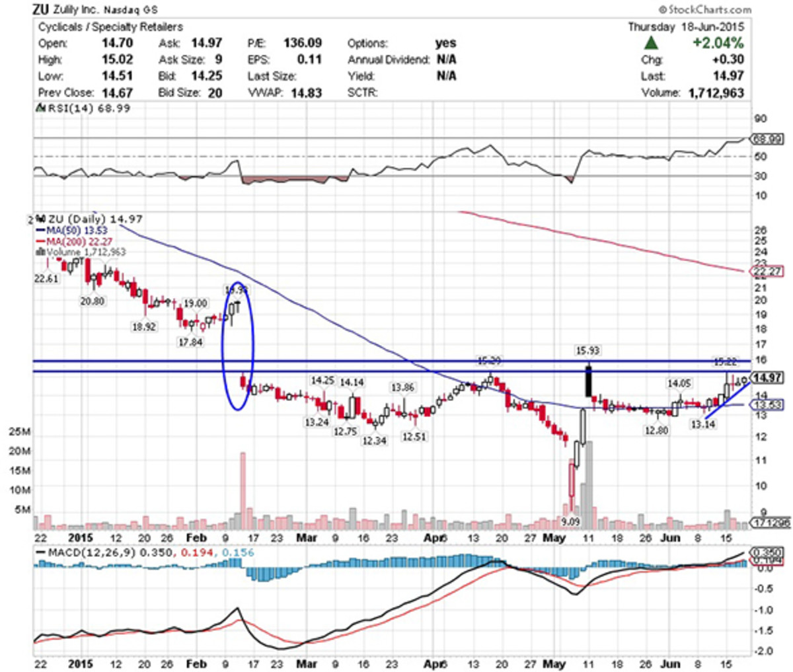Click the date Thursday 18-Jun-2015
793x672 pixels.
tap(685, 27)
